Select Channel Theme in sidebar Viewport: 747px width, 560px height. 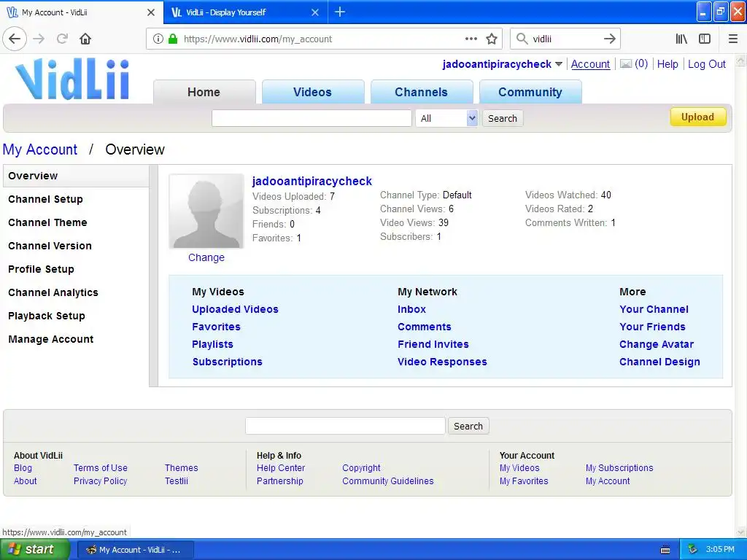[x=47, y=222]
